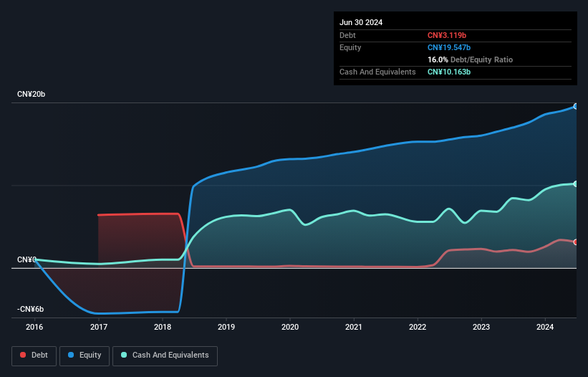Click tooltip Cash And Equivalents row label
588x377 pixels.
pyautogui.click(x=377, y=72)
